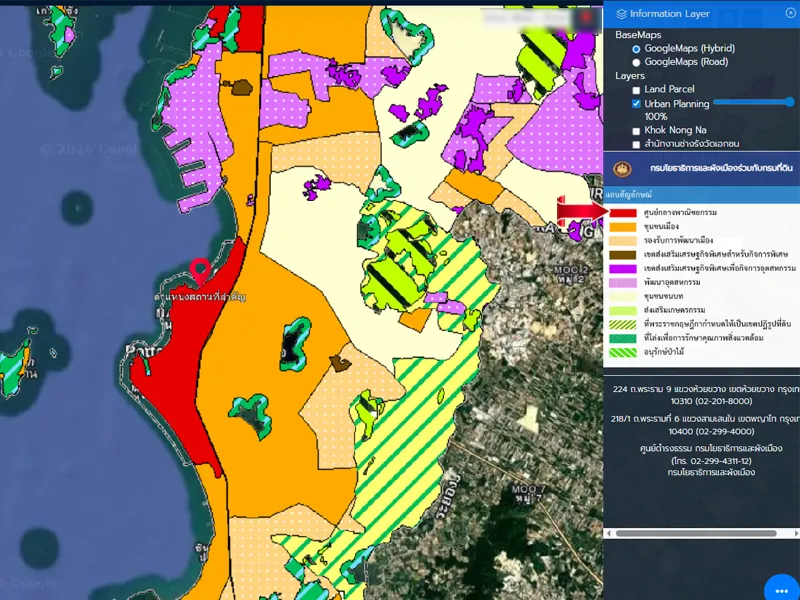Select GoogleMaps (Road) basemap
Image resolution: width=800 pixels, height=600 pixels.
[x=636, y=62]
